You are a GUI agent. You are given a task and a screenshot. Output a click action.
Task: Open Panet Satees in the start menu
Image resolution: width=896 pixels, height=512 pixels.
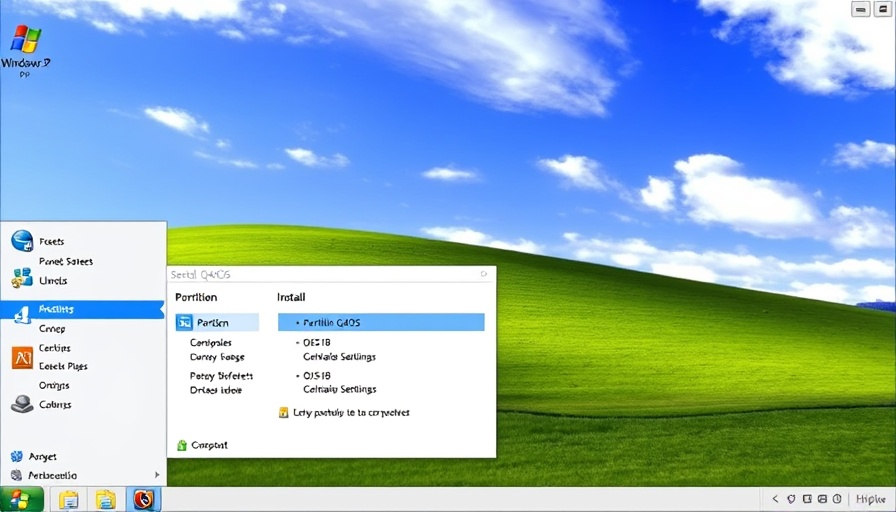[66, 261]
